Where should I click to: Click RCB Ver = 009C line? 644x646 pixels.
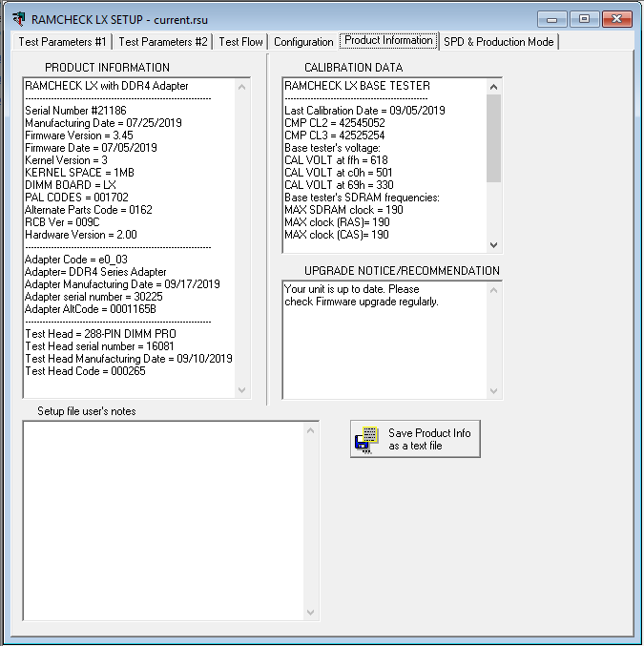point(62,222)
